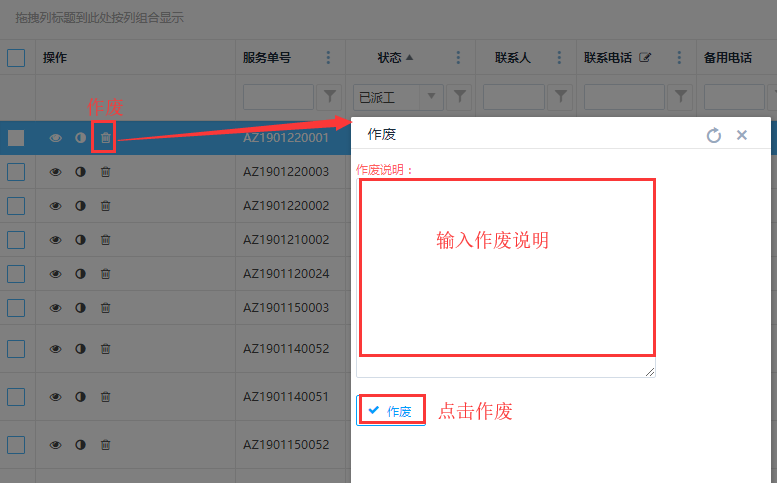The width and height of the screenshot is (777, 483).
Task: Open column menu dots for 联系人
Action: coord(560,58)
